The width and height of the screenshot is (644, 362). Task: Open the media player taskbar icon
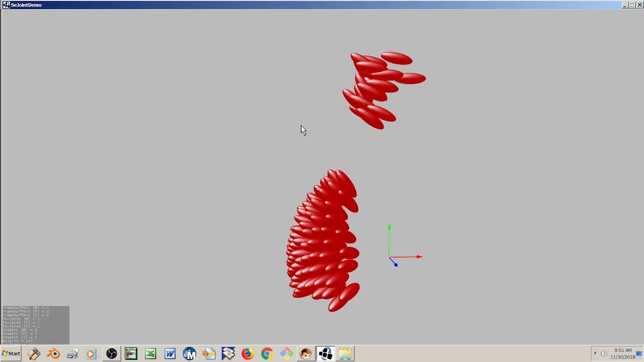(92, 354)
